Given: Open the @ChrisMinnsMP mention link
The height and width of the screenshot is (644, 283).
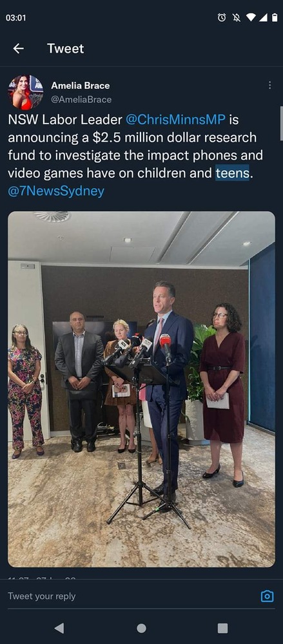Looking at the screenshot, I should pyautogui.click(x=175, y=120).
